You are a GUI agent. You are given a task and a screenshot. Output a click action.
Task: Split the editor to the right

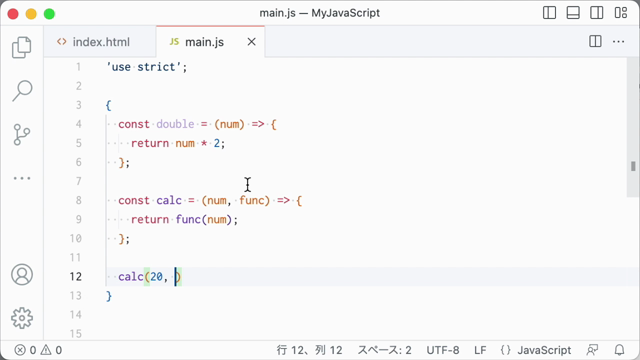[595, 41]
